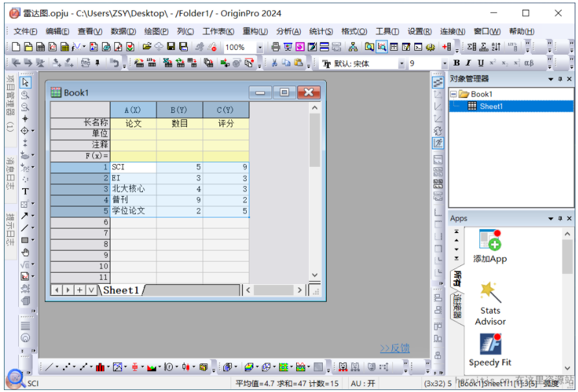Open a project with the open folder icon
This screenshot has height=392, width=578.
point(147,47)
